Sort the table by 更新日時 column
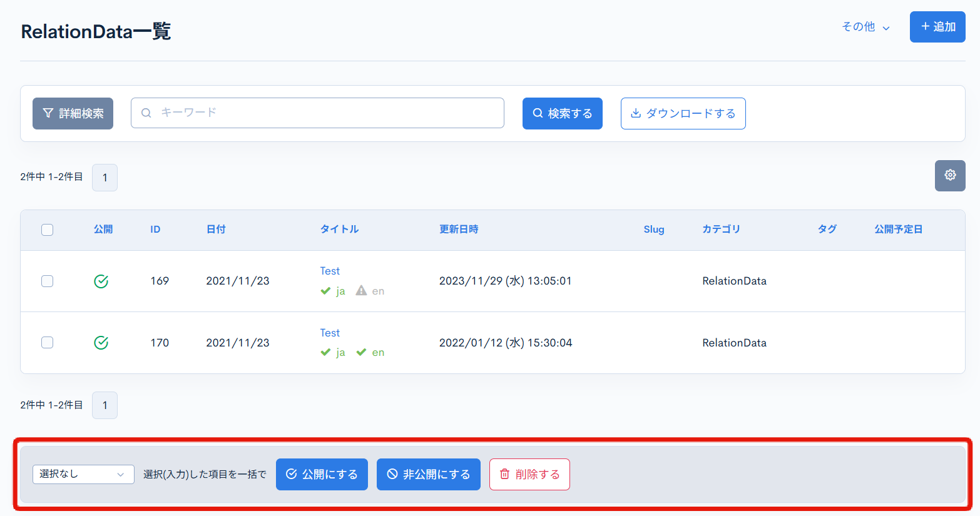Image resolution: width=980 pixels, height=516 pixels. click(x=458, y=230)
